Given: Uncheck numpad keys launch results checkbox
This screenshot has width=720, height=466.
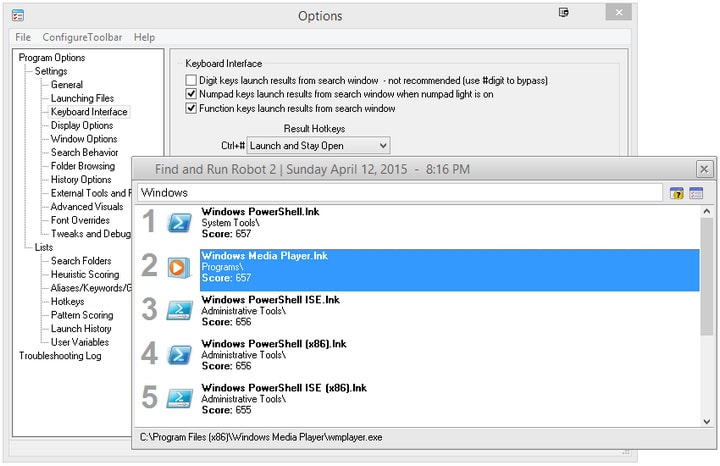Looking at the screenshot, I should (x=191, y=94).
